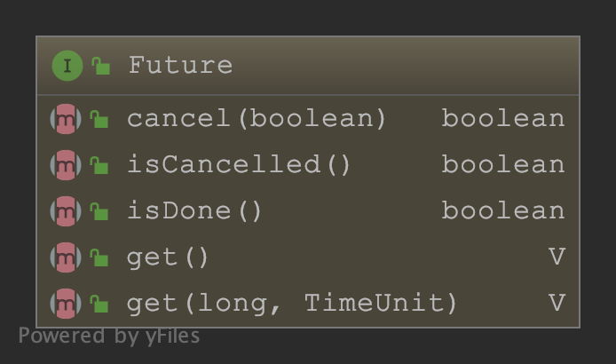Click the public visibility icon of cancel(boolean)
The height and width of the screenshot is (364, 616).
[99, 120]
